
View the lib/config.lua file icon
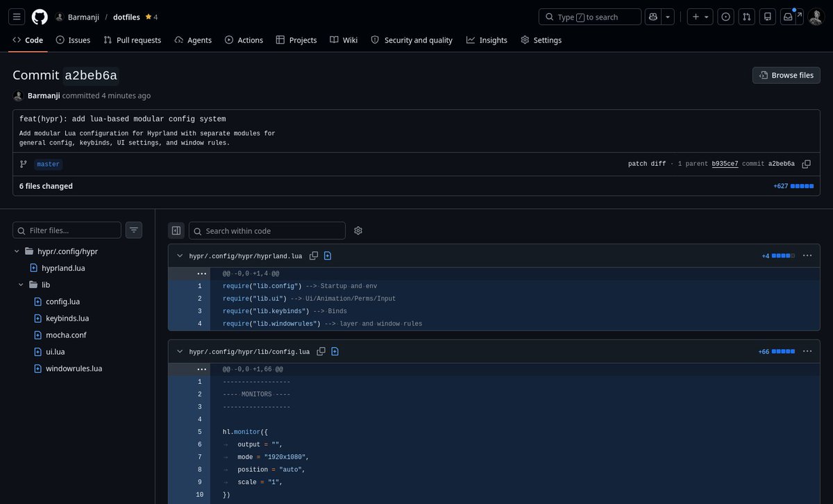point(335,352)
